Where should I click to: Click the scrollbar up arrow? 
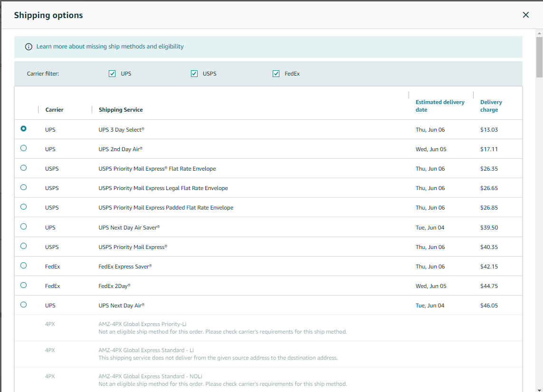539,33
